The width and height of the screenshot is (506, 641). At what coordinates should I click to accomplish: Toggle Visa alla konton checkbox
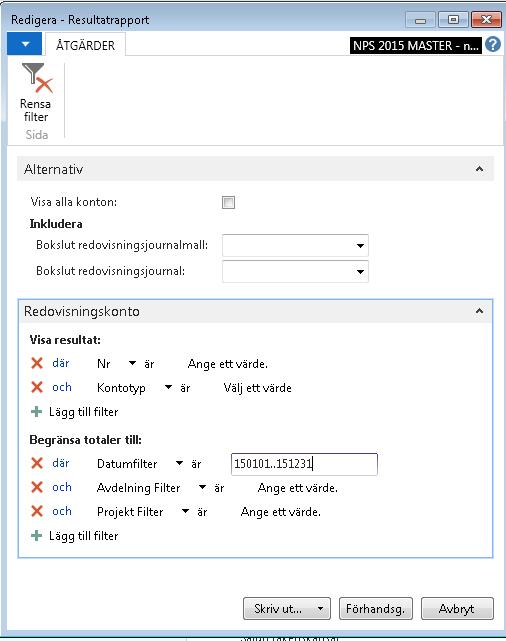point(228,202)
